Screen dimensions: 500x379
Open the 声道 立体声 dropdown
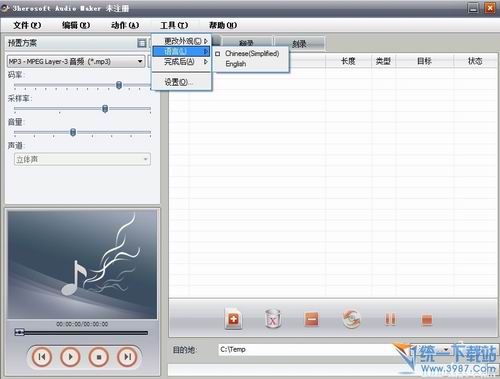tap(82, 159)
